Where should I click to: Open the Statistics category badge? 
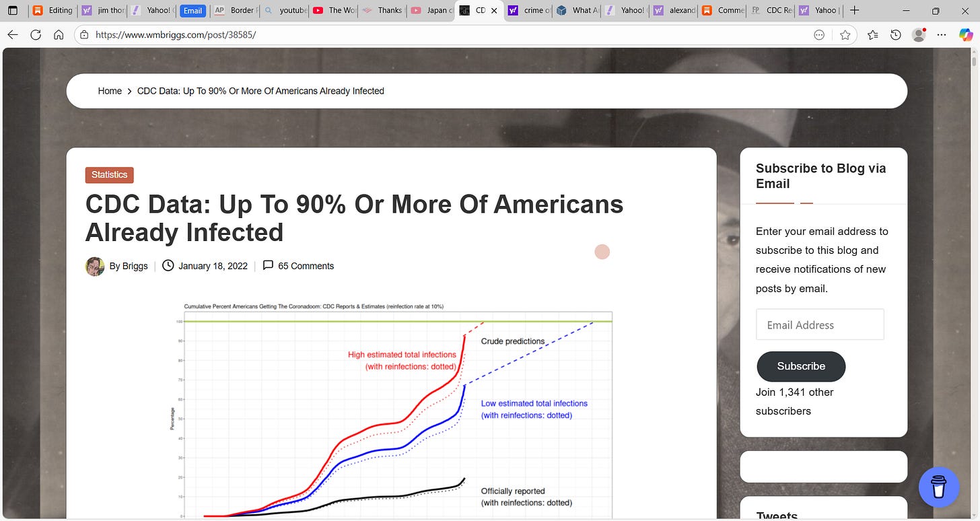coord(110,175)
